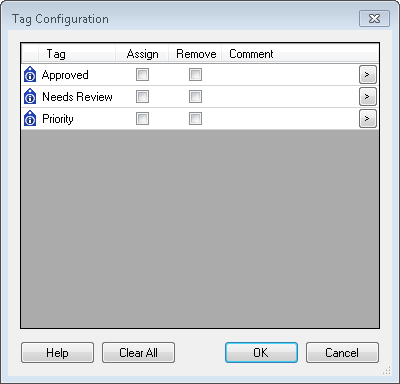The image size is (400, 384).
Task: Check Assign box for Needs Review
Action: pos(142,97)
